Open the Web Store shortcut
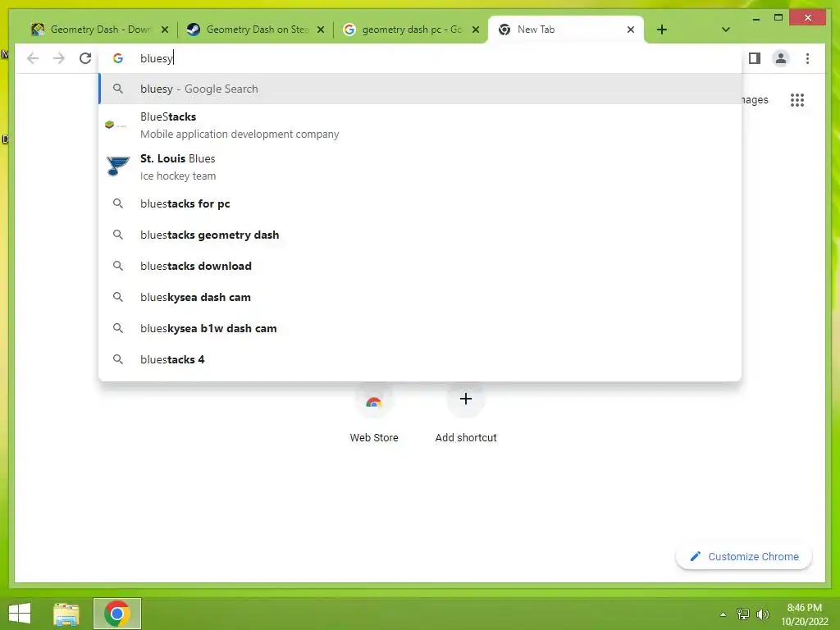 374,414
